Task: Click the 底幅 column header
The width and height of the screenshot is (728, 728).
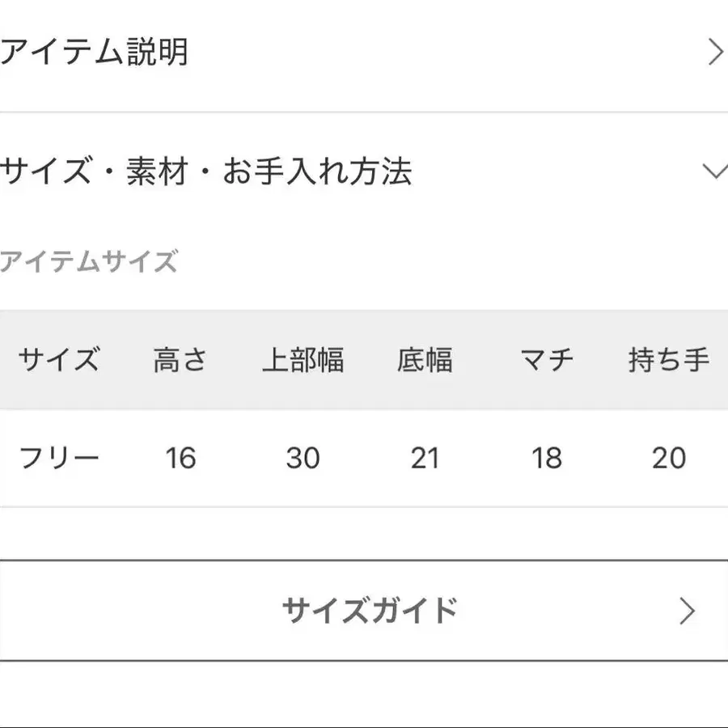Action: [425, 359]
